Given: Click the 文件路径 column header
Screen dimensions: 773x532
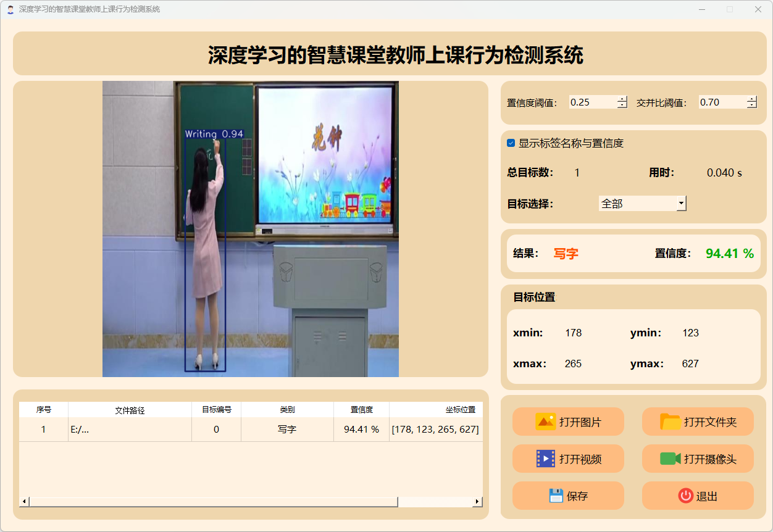Looking at the screenshot, I should point(130,410).
